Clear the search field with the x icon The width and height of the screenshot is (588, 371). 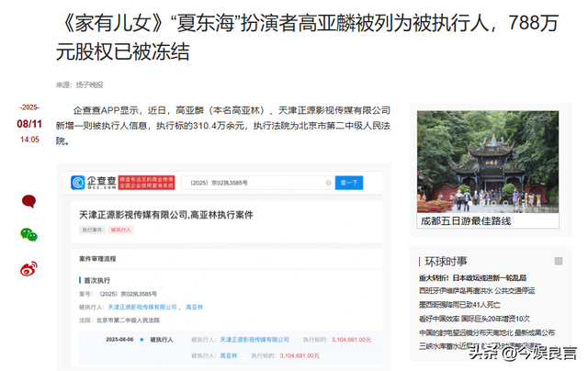pos(328,183)
